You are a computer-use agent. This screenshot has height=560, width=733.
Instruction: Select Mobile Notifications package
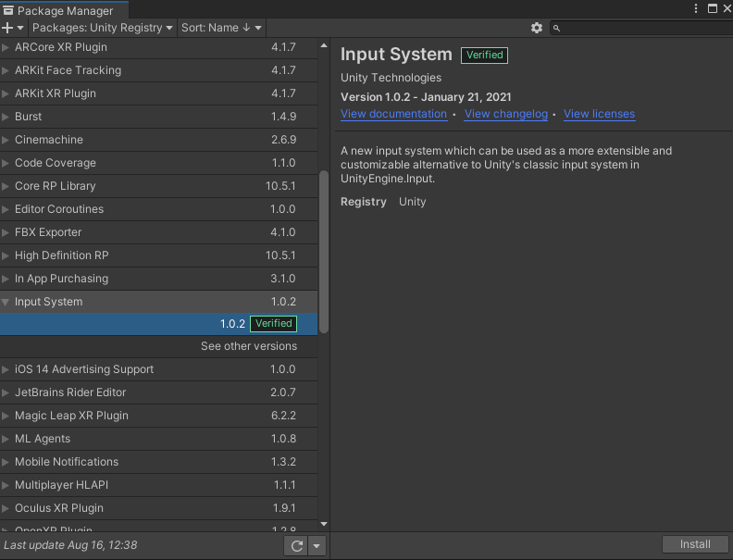(158, 462)
